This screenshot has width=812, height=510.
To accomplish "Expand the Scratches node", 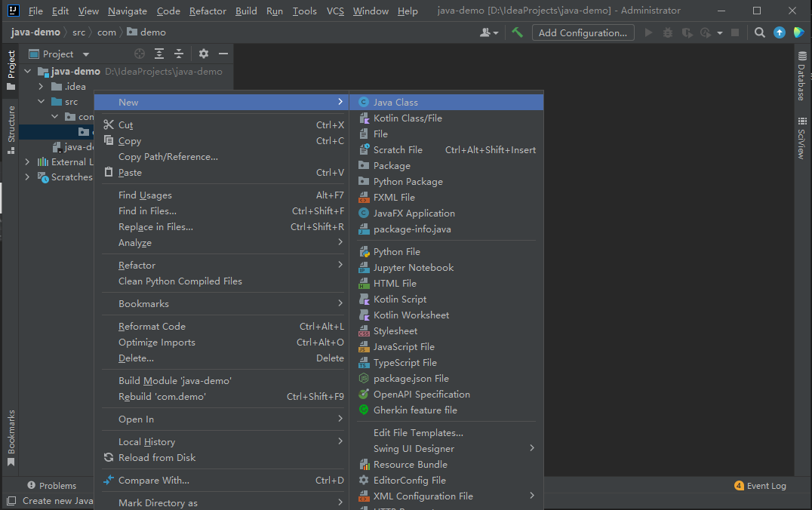I will 27,177.
